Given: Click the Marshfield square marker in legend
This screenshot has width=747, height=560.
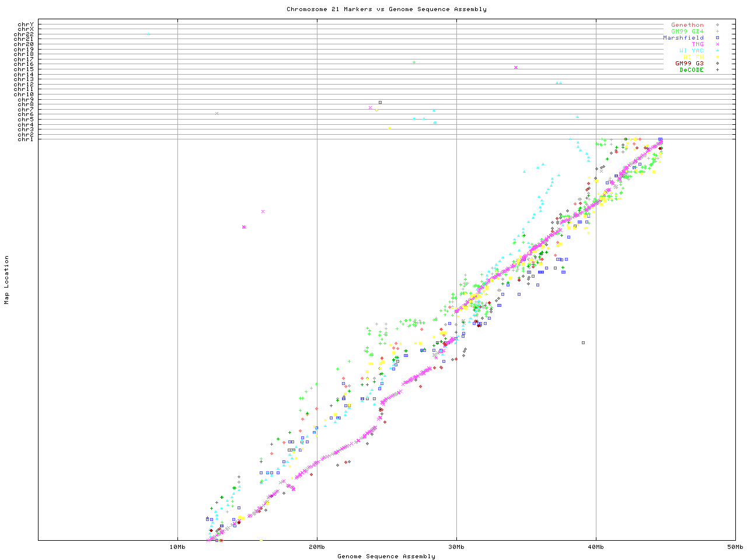Looking at the screenshot, I should pyautogui.click(x=717, y=38).
